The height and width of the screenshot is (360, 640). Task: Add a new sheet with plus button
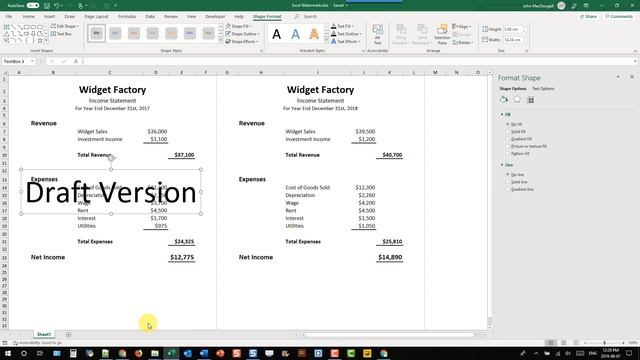(69, 335)
